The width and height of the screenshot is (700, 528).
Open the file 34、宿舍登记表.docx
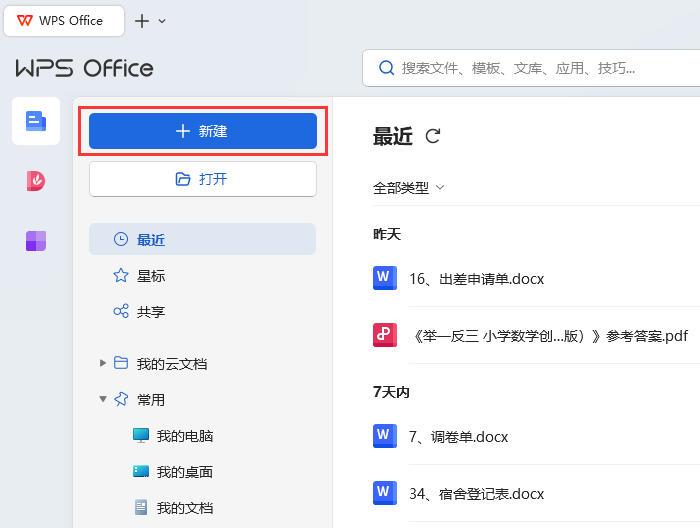pos(476,493)
